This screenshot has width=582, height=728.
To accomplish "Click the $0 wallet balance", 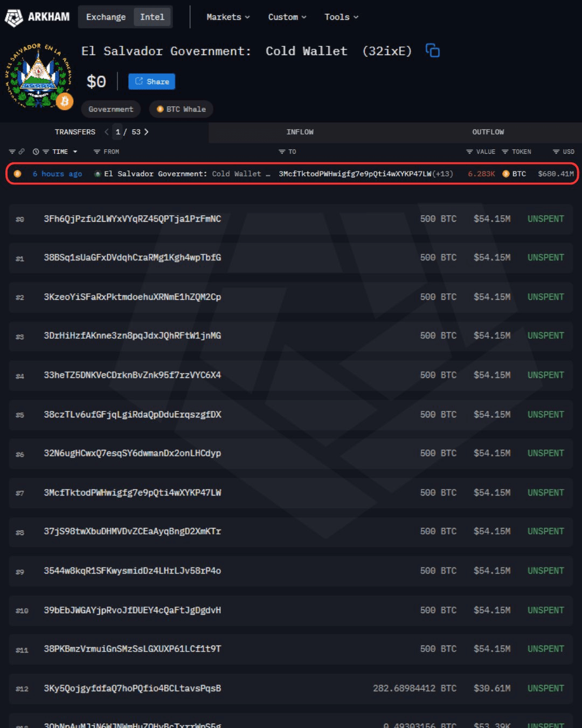I will 96,81.
